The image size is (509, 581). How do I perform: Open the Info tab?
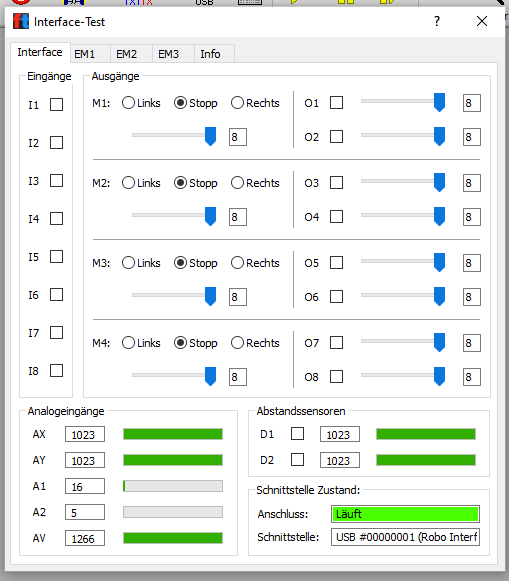pos(210,54)
